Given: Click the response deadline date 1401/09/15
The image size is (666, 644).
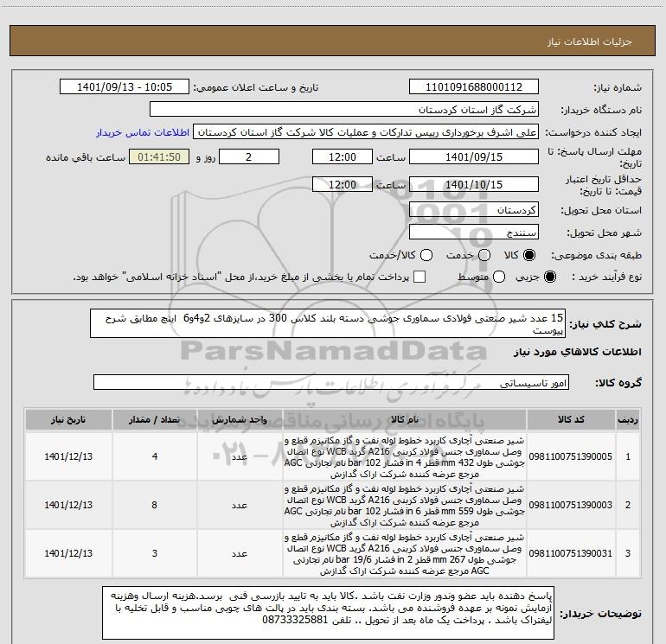Looking at the screenshot, I should tap(474, 156).
